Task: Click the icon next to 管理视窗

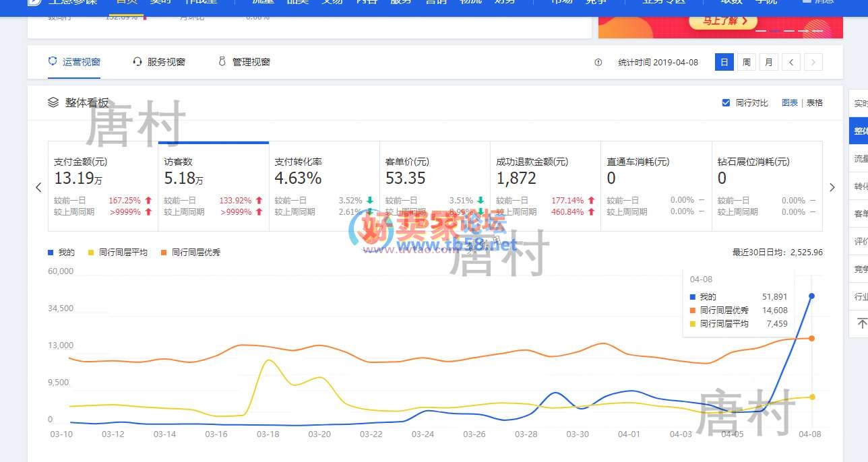Action: point(222,62)
